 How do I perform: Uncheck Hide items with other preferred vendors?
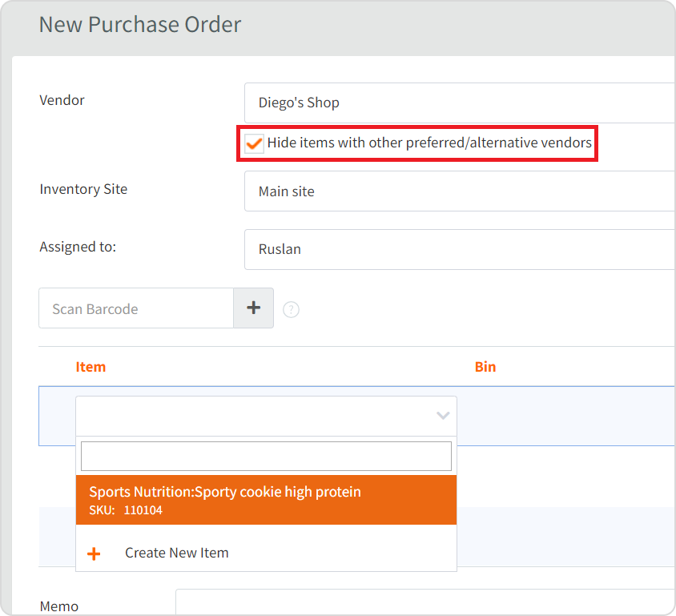253,143
